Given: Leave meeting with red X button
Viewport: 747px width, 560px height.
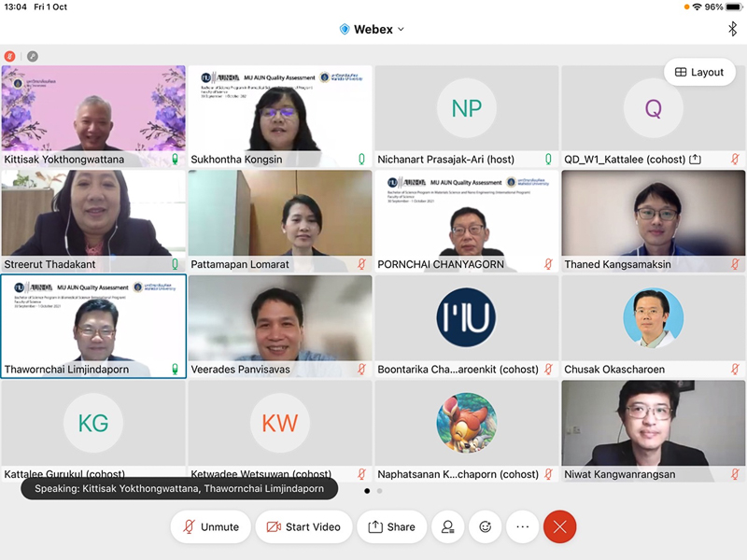Looking at the screenshot, I should tap(559, 526).
